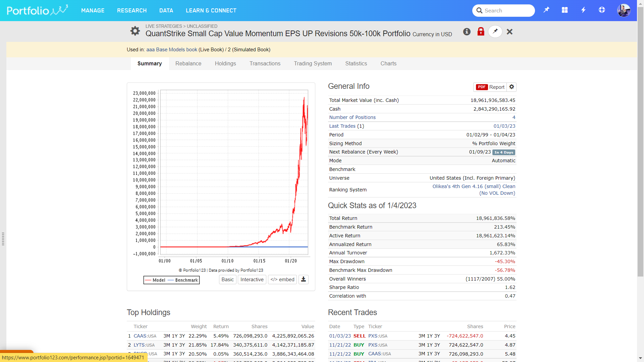Click into the Search field
Screen dimensions: 644x362
(x=503, y=10)
